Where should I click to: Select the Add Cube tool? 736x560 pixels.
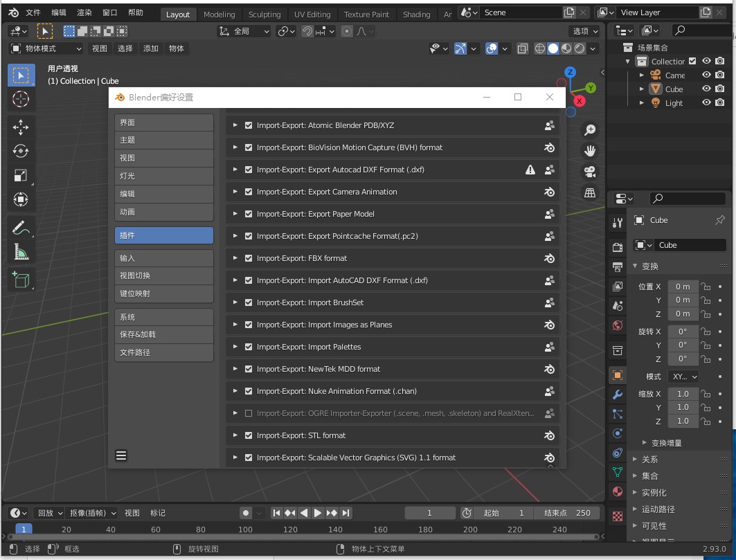21,280
